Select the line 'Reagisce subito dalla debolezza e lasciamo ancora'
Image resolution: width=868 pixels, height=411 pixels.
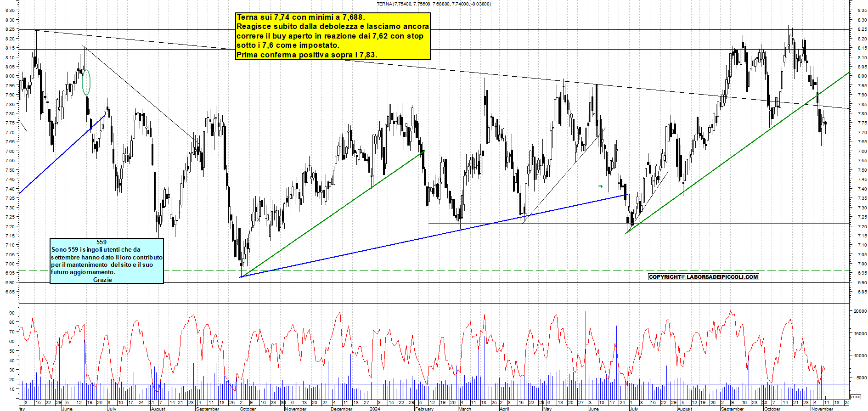(333, 27)
